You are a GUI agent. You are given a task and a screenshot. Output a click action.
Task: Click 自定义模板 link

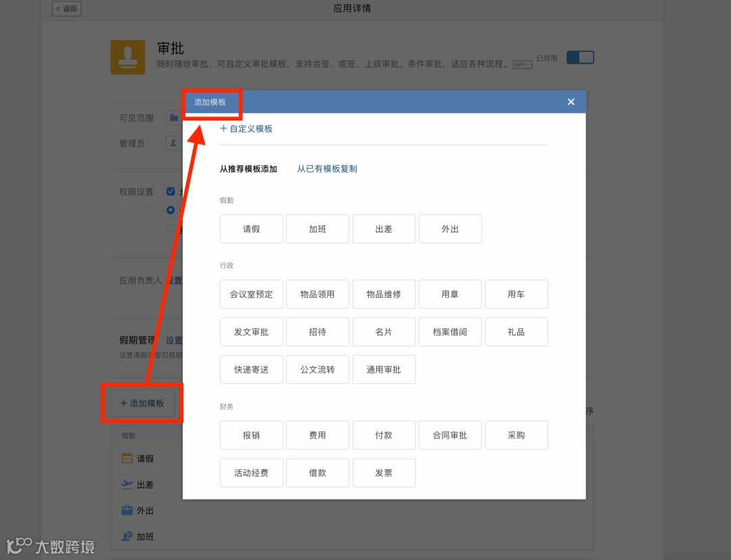coord(246,129)
